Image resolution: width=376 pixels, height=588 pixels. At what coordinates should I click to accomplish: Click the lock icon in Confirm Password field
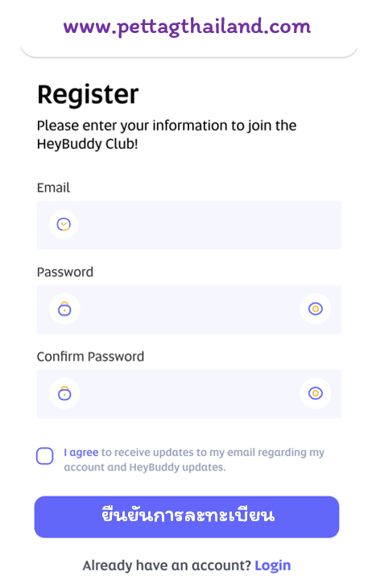click(x=64, y=393)
